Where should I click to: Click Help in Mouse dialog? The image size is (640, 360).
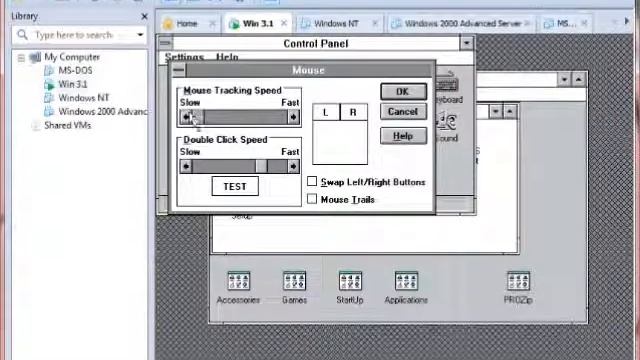coord(403,136)
